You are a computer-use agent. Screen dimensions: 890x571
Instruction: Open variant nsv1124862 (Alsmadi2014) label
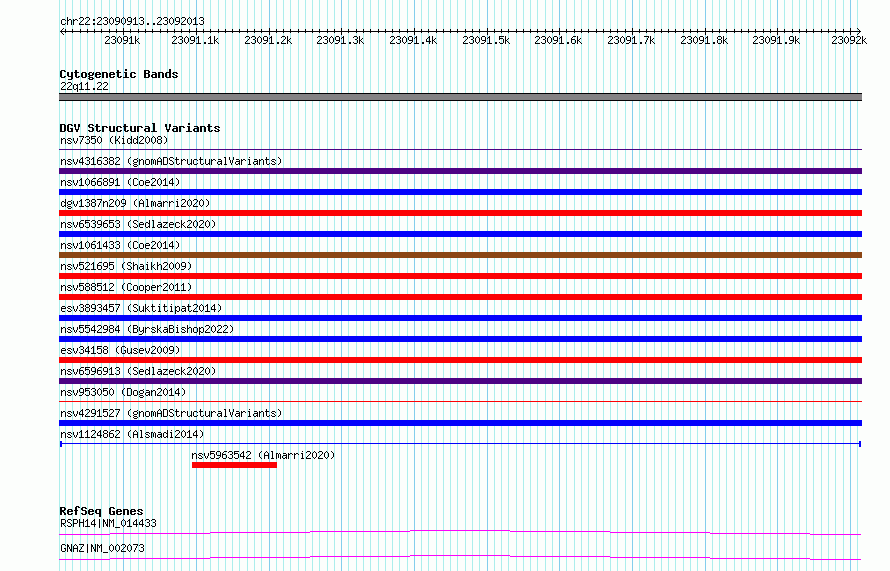pyautogui.click(x=132, y=434)
